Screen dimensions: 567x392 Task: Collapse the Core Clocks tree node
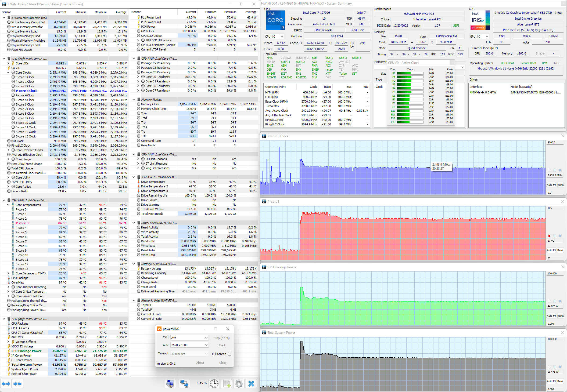tap(8, 72)
